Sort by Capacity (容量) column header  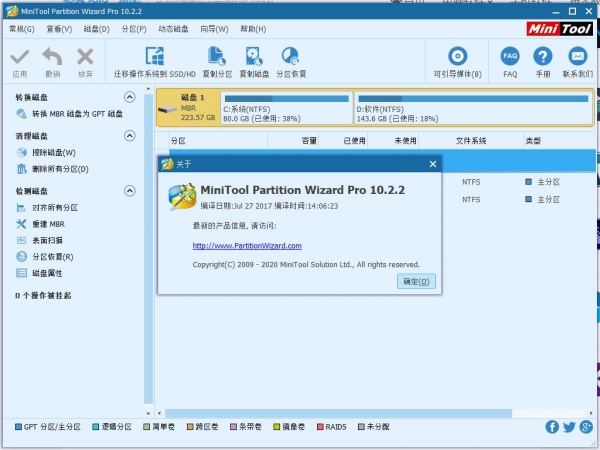[293, 141]
